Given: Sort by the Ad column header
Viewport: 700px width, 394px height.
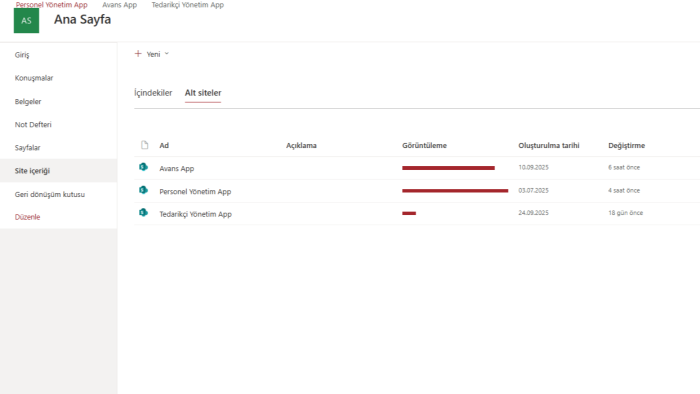Looking at the screenshot, I should tap(164, 145).
